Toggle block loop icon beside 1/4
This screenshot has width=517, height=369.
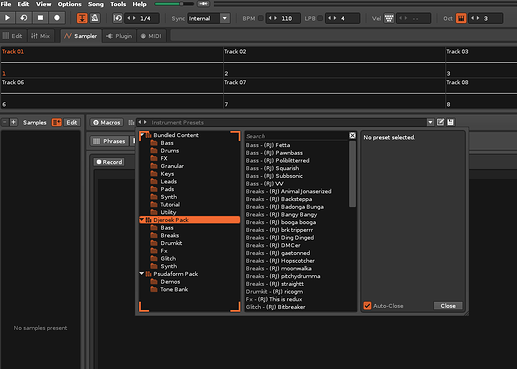pyautogui.click(x=118, y=18)
